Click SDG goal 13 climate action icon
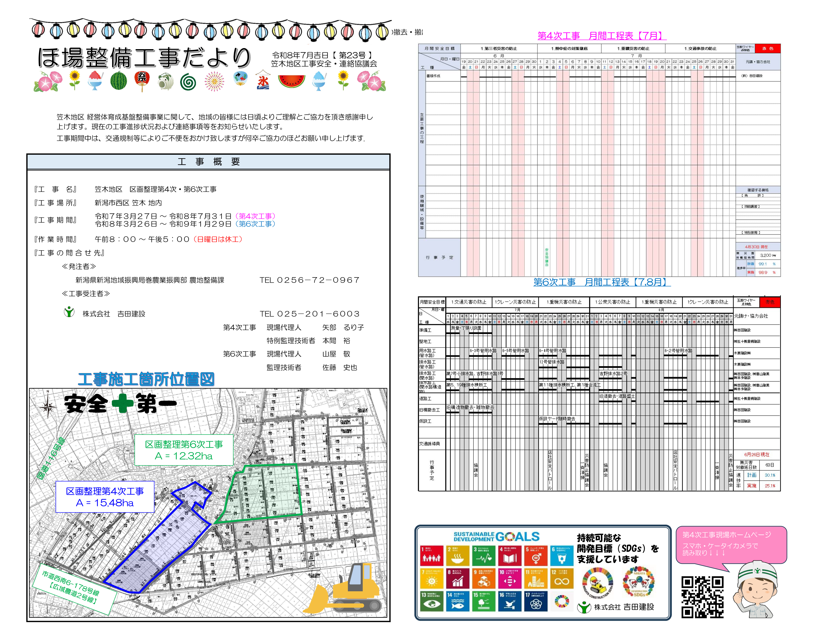The image size is (817, 644). pos(431,601)
